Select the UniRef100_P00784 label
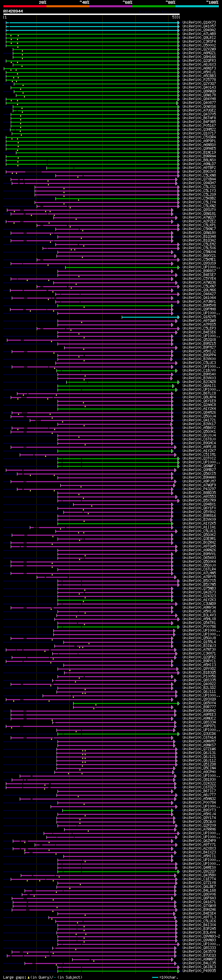Image resolution: width=222 pixels, height=980 pixels. click(199, 802)
